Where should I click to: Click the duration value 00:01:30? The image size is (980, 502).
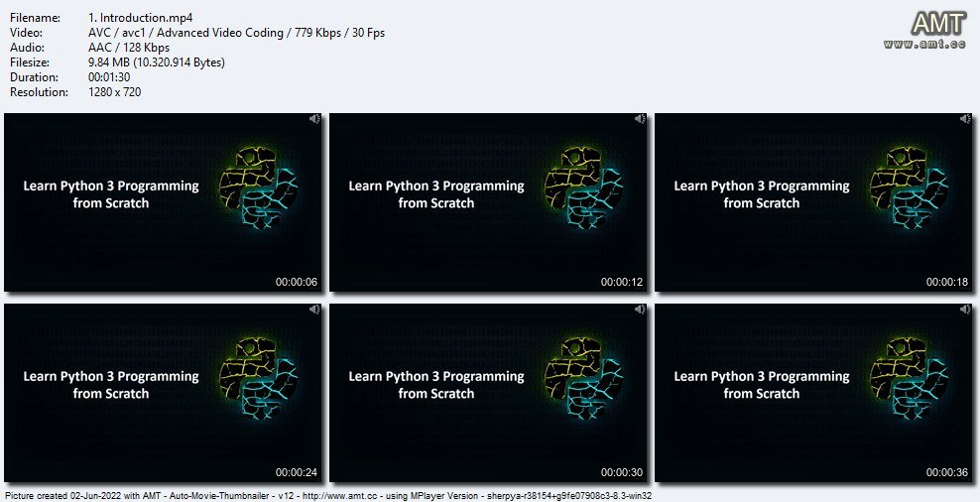tap(109, 77)
